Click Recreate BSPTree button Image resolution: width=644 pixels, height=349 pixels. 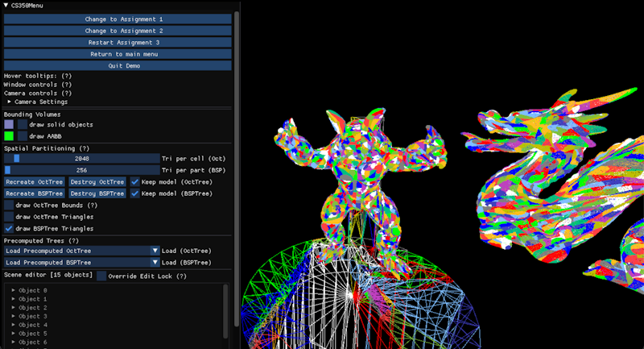click(35, 193)
